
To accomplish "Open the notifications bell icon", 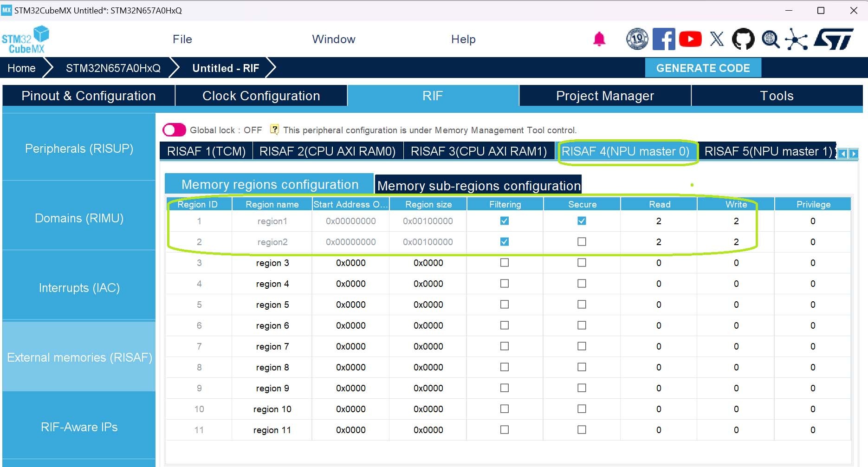I will [x=599, y=39].
